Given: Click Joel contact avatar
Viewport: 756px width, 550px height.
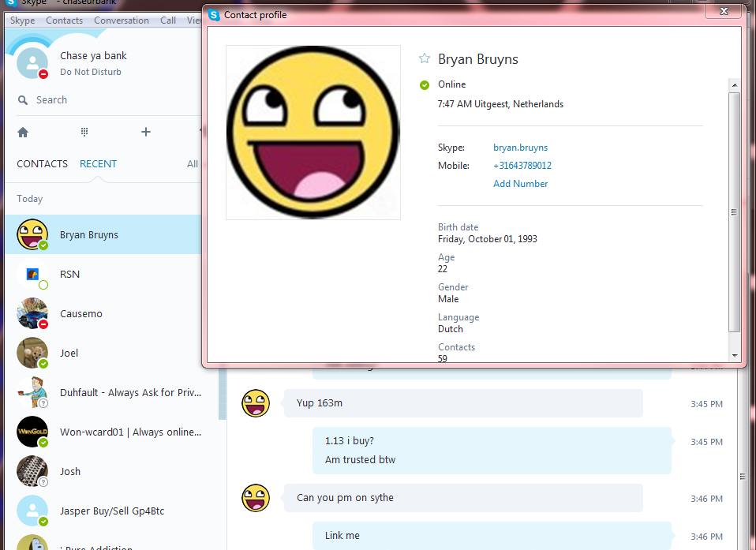Looking at the screenshot, I should tap(32, 353).
